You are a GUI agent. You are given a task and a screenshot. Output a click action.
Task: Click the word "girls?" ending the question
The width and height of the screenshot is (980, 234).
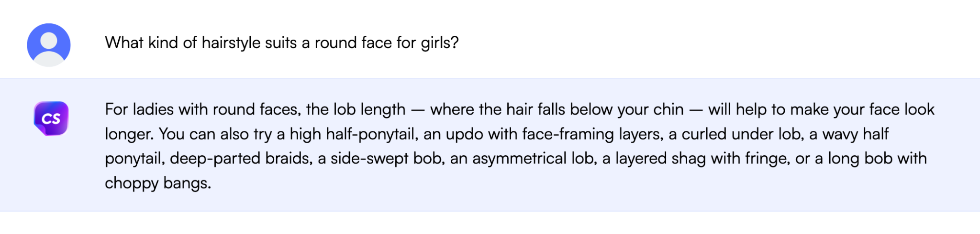coord(439,43)
